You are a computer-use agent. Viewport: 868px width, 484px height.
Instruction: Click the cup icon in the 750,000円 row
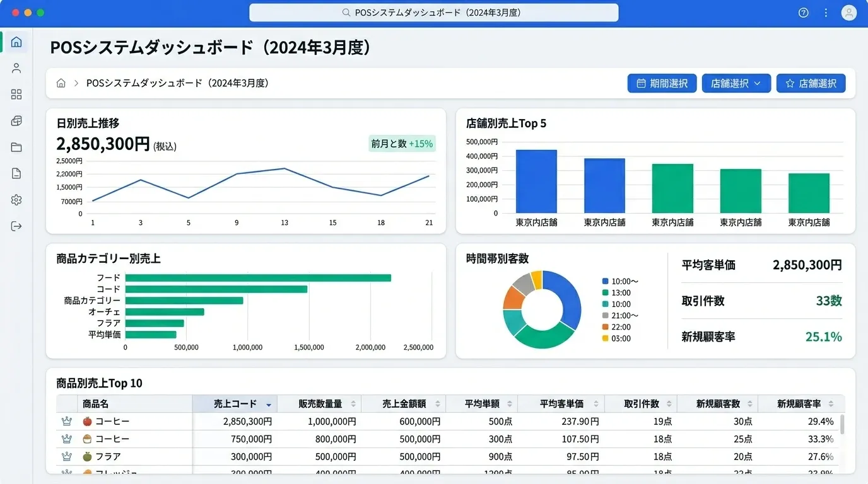pyautogui.click(x=88, y=439)
